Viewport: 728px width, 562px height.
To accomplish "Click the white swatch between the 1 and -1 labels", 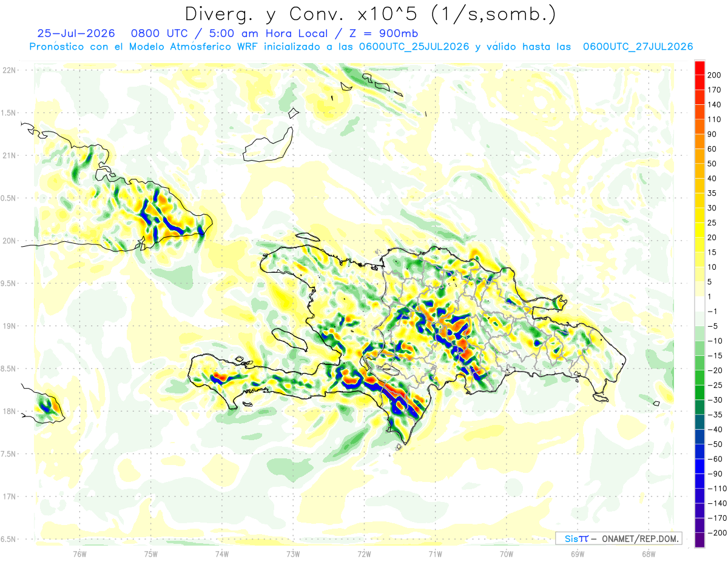I will pyautogui.click(x=699, y=304).
